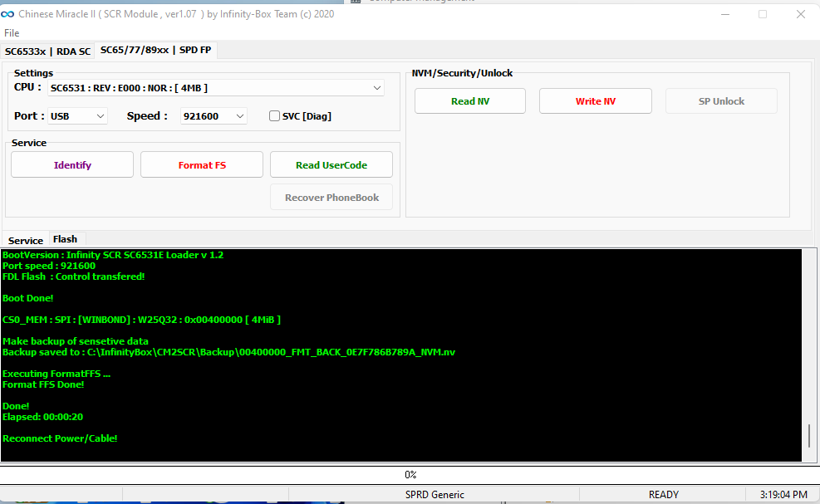Enable the SVC [Diag] checkbox
Viewport: 820px width, 504px height.
274,116
